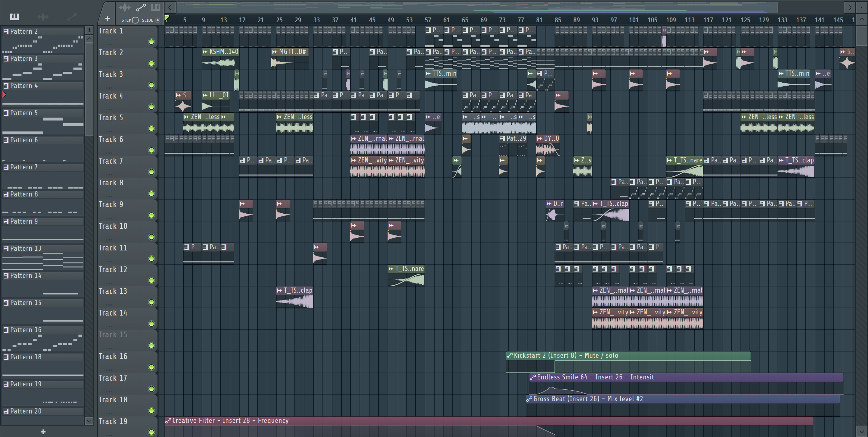
Task: Click the playlist pattern clip focus icon
Action: pos(156,7)
